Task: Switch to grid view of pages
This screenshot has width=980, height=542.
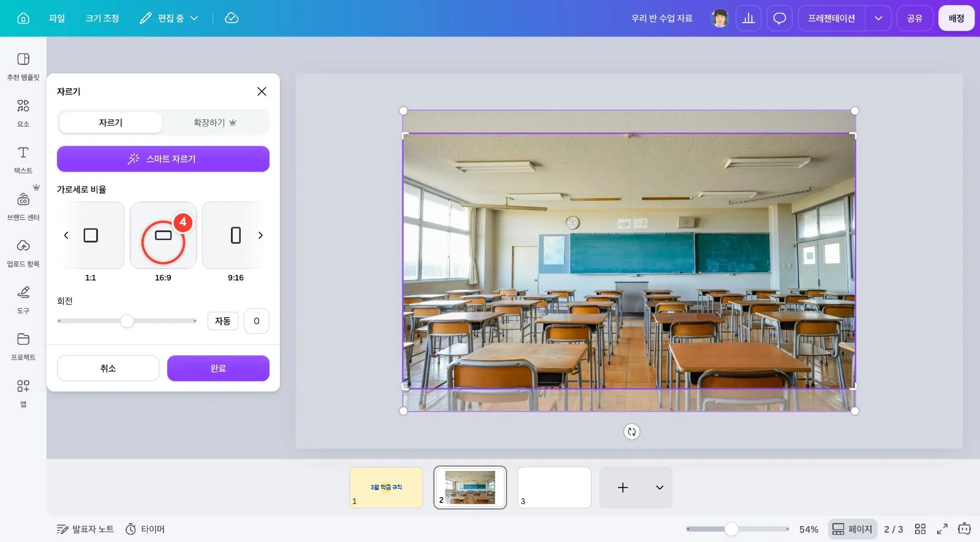Action: 920,529
